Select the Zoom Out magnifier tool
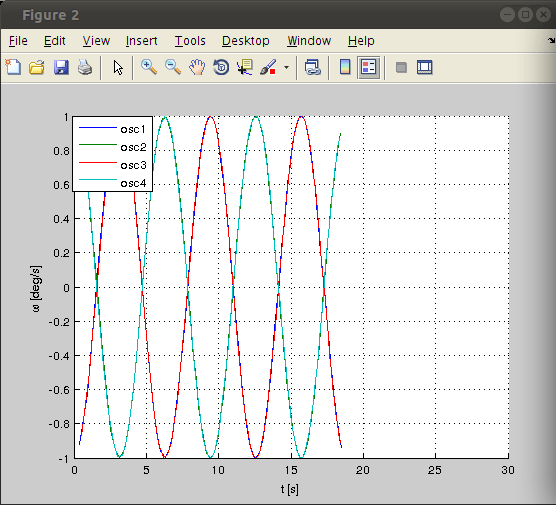Image resolution: width=556 pixels, height=505 pixels. [173, 67]
